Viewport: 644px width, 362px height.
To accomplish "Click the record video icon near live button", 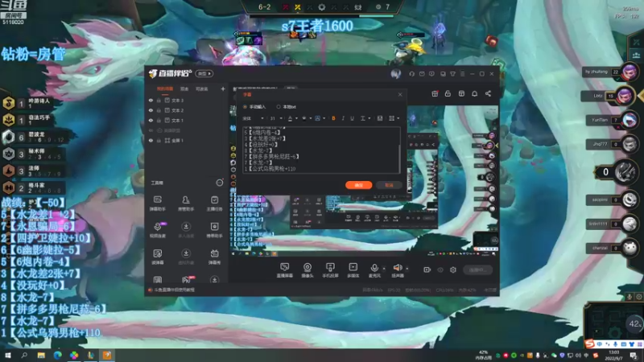I will [x=427, y=269].
